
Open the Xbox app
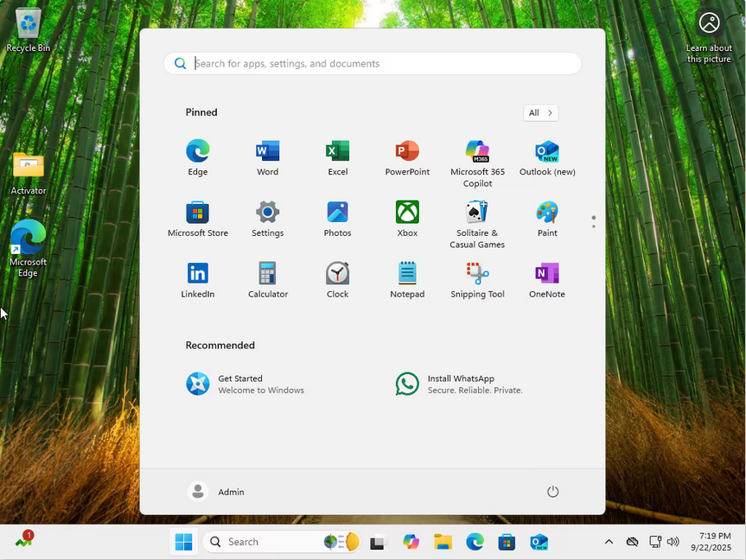[407, 219]
